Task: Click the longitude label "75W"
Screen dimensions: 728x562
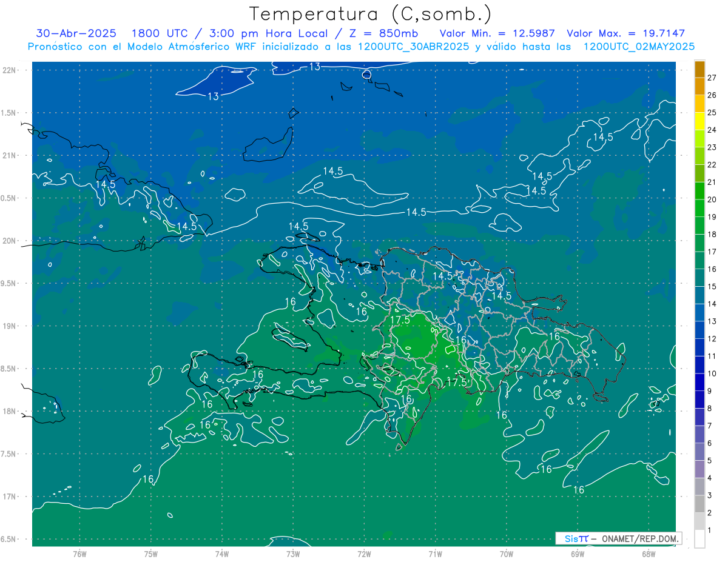Action: tap(150, 554)
